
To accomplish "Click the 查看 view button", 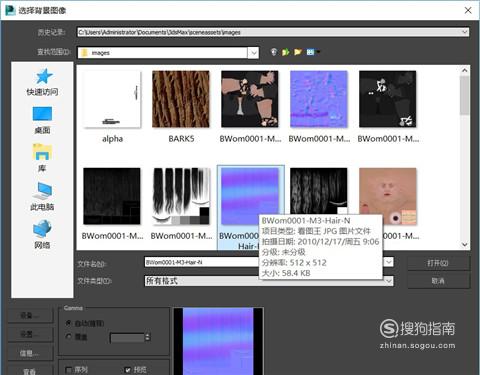I will 30,371.
